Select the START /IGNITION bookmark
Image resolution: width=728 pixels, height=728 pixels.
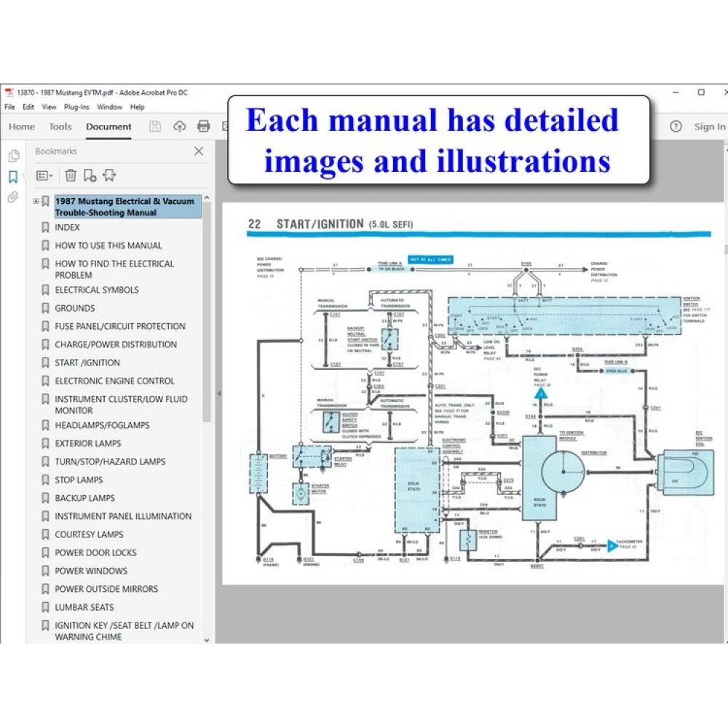(87, 363)
